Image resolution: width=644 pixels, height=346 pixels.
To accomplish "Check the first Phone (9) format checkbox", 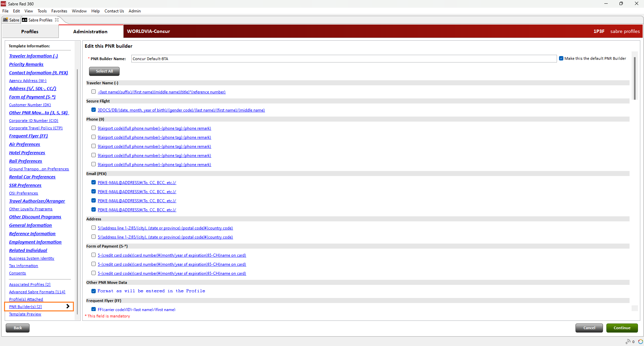I will (93, 128).
